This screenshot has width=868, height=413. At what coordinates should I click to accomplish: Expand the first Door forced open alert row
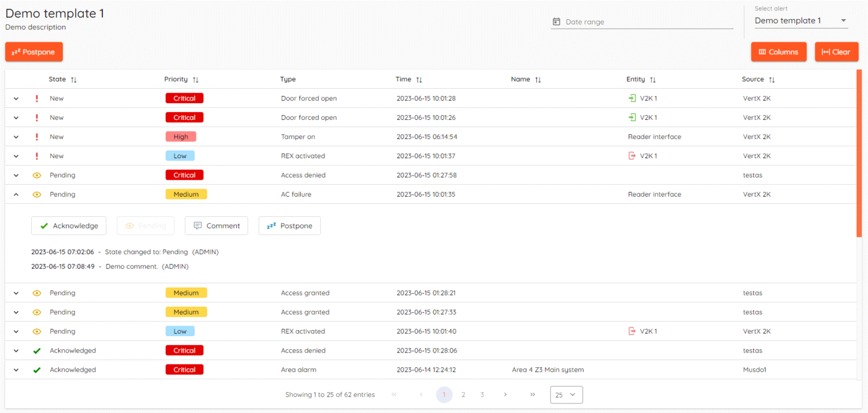point(16,98)
